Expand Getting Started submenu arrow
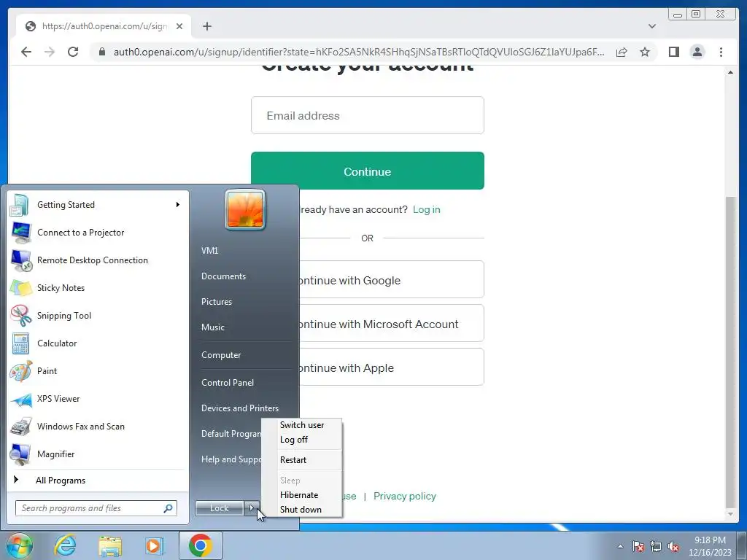Screen dimensions: 747x560 (178, 205)
